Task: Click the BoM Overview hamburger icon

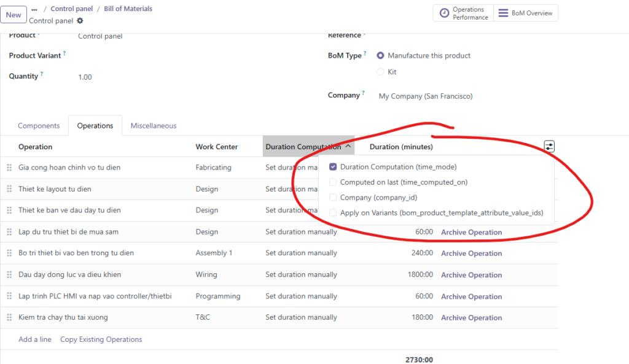Action: 503,14
